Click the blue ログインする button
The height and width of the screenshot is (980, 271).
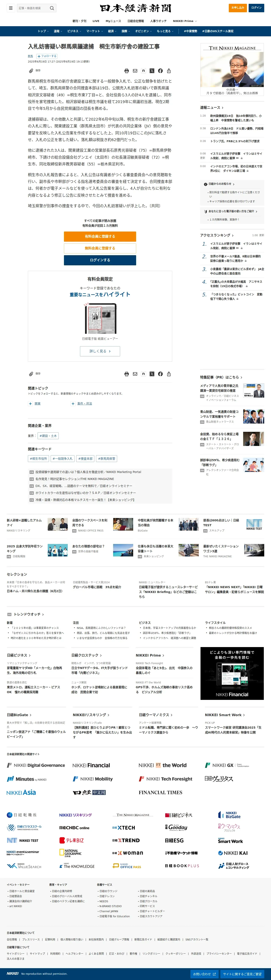100,260
